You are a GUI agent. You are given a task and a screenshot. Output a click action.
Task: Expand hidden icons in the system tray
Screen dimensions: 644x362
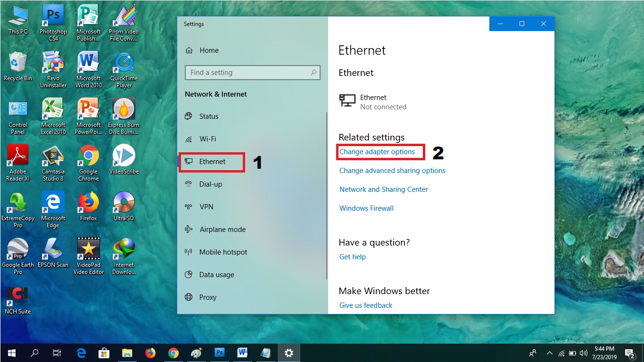point(549,353)
